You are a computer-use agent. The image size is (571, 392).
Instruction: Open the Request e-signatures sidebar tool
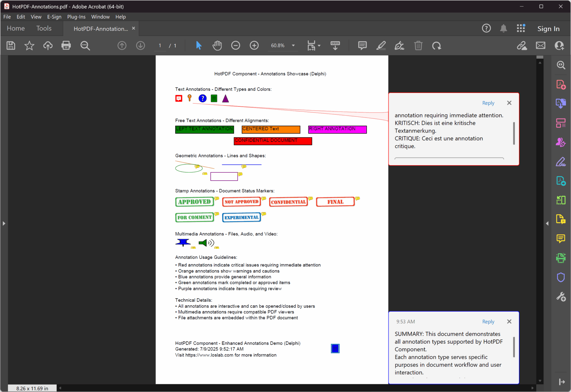pos(561,142)
